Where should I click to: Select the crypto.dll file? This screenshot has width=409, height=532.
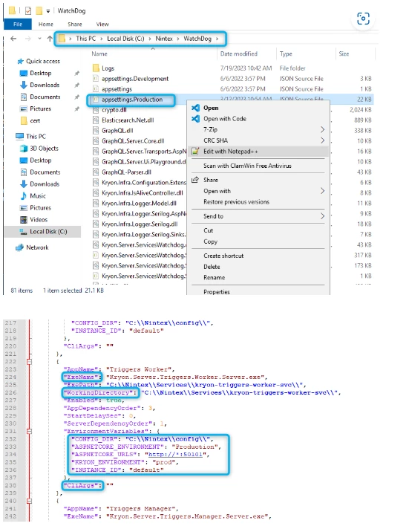tap(114, 110)
